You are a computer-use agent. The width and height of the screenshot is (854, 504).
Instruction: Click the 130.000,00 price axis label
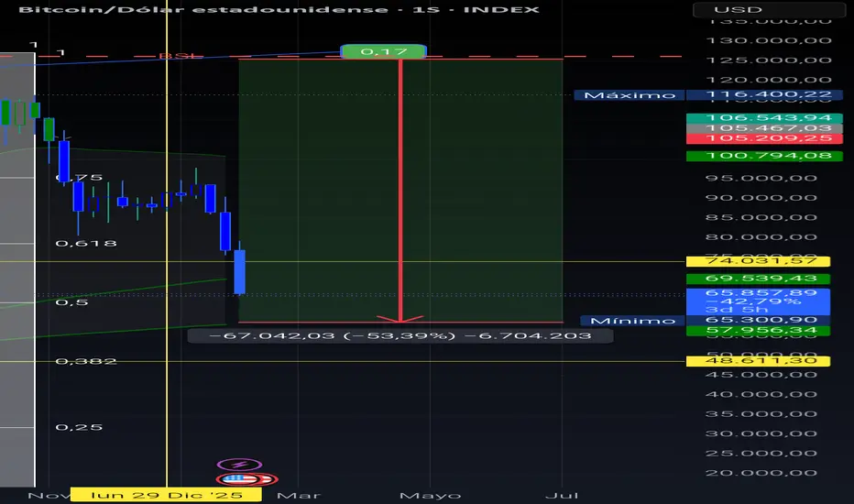coord(769,41)
